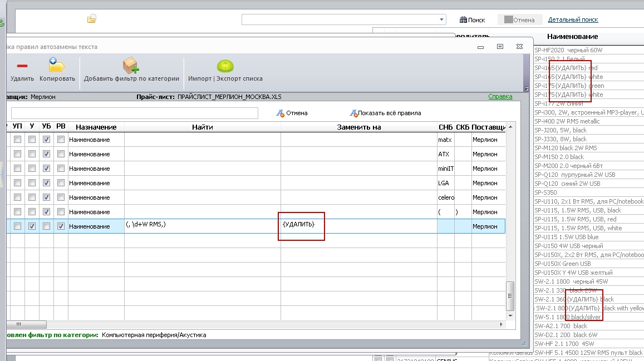
Task: Click the grey Отмена search button
Action: point(519,19)
